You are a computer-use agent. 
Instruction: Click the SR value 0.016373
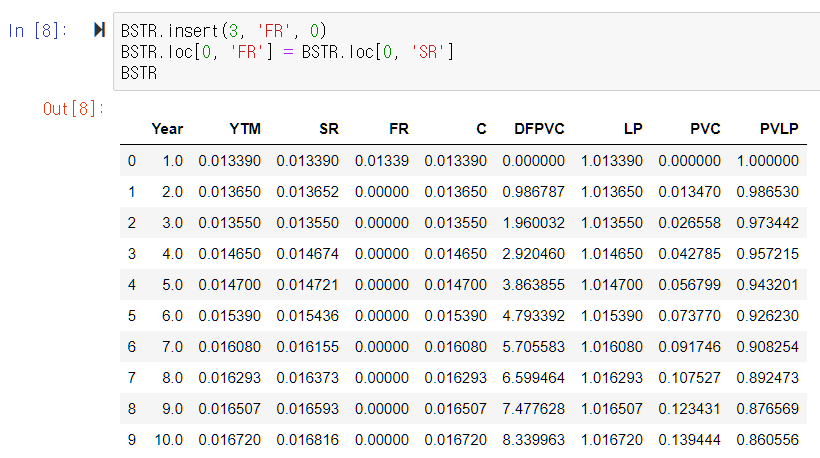[308, 377]
